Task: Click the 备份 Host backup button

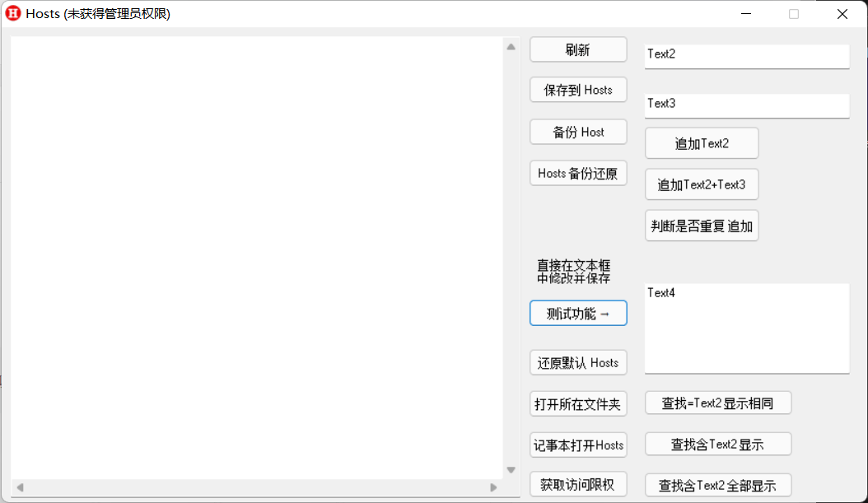Action: tap(578, 132)
